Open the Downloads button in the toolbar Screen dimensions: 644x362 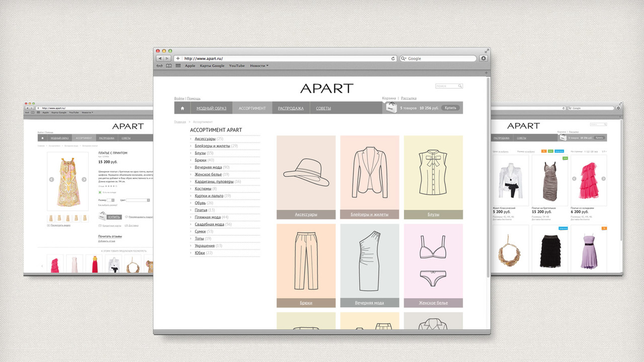(484, 58)
